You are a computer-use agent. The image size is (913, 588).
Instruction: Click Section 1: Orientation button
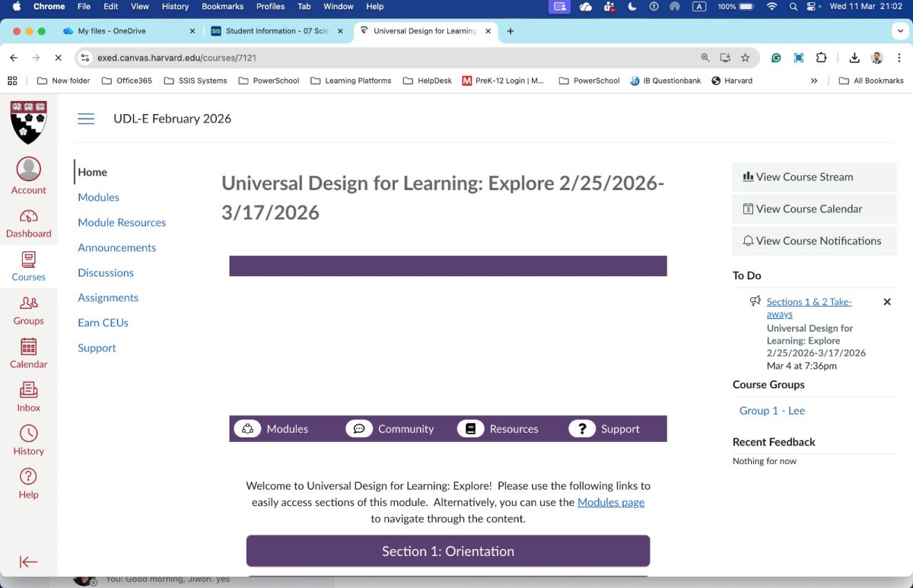(x=448, y=551)
